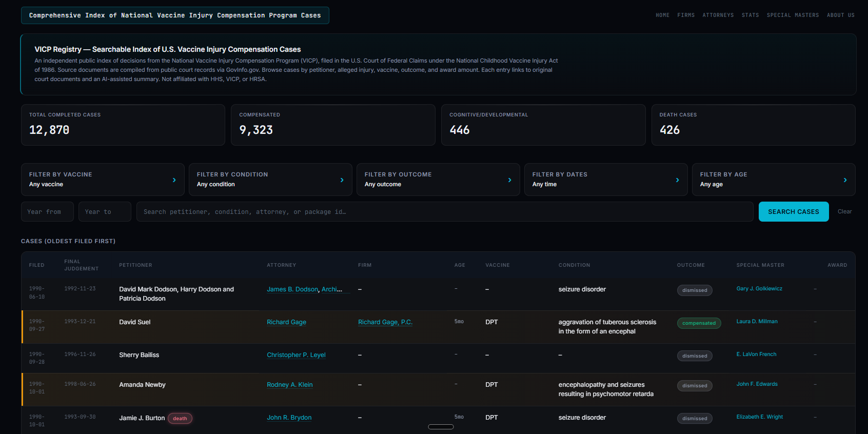Open attorney Rodney A. Klein link

289,385
